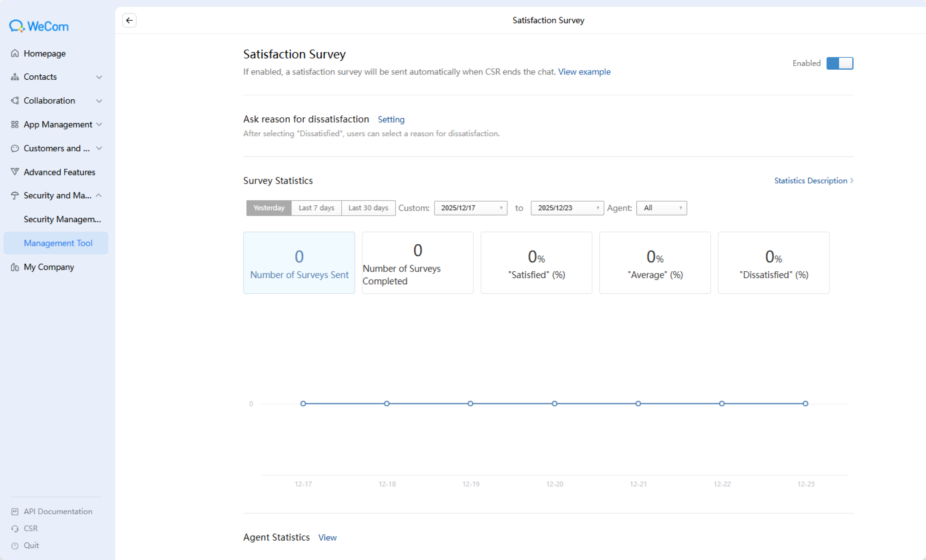
Task: Click the Quit power icon
Action: (15, 545)
